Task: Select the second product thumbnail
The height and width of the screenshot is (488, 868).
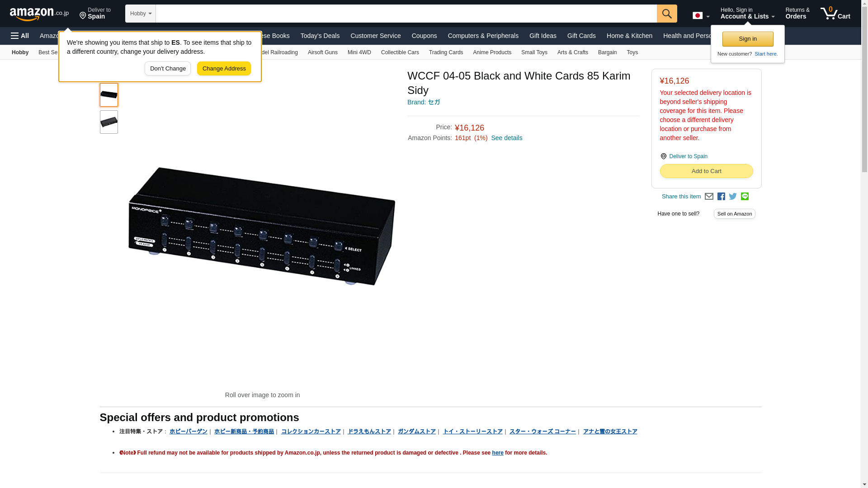Action: click(109, 122)
